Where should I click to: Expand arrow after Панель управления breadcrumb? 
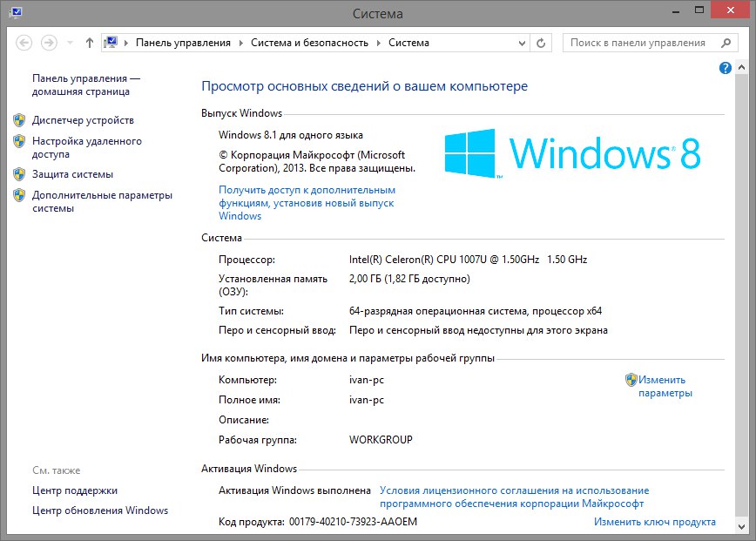(x=241, y=43)
